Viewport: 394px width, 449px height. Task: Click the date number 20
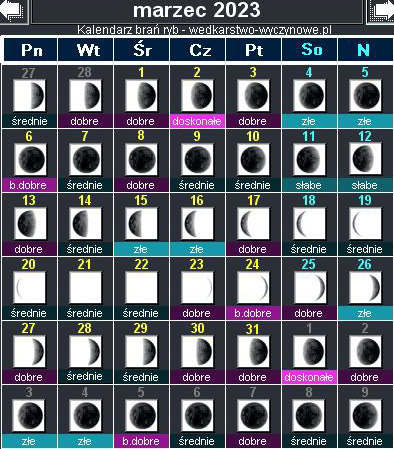[29, 264]
